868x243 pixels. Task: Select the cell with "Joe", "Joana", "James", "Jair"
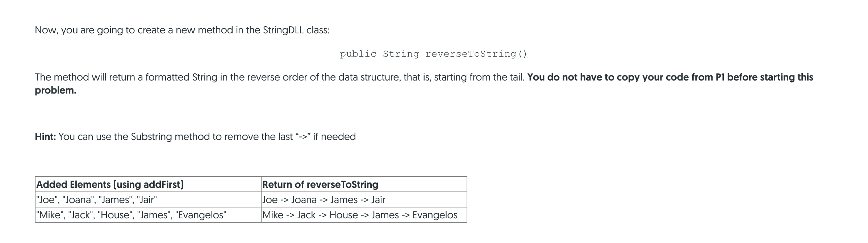[148, 199]
